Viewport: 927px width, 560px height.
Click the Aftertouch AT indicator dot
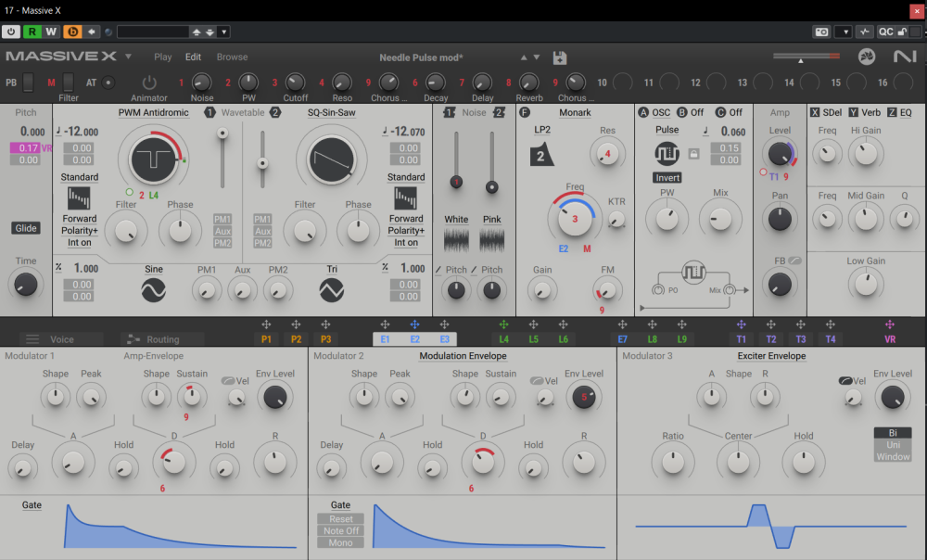click(x=108, y=83)
